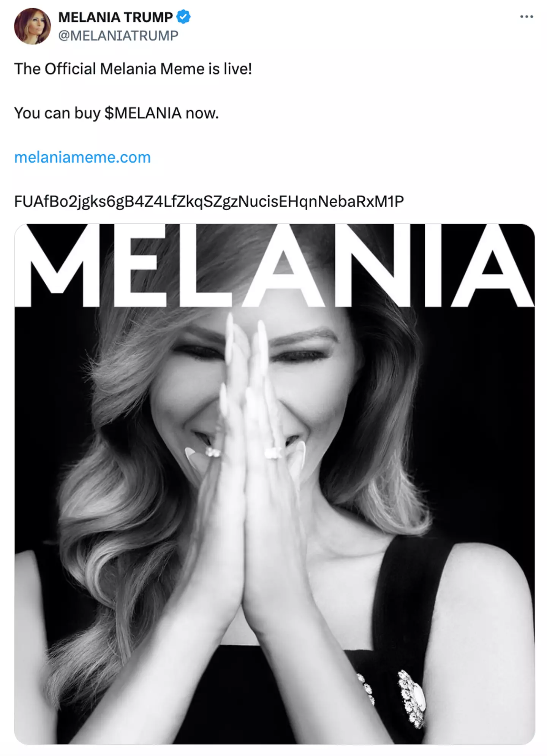The image size is (547, 756).
Task: Click the verified checkmark next to MELANIA TRUMP
Action: tap(183, 16)
